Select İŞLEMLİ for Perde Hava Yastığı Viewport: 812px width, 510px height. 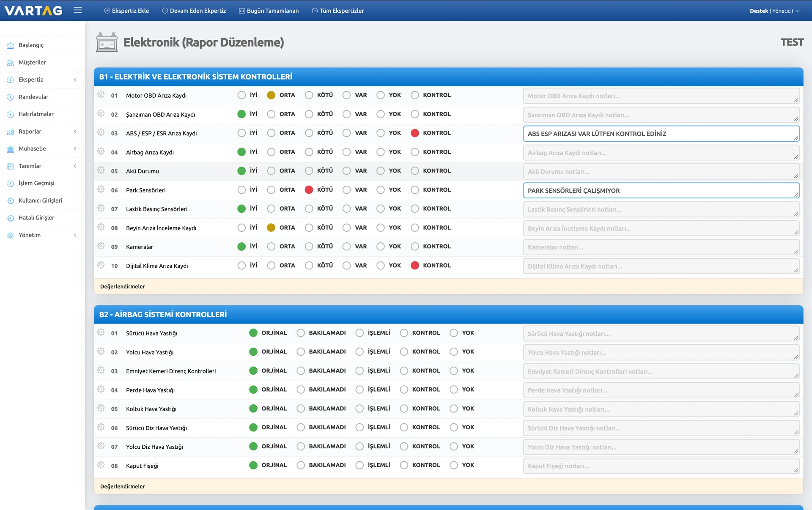[x=359, y=389]
